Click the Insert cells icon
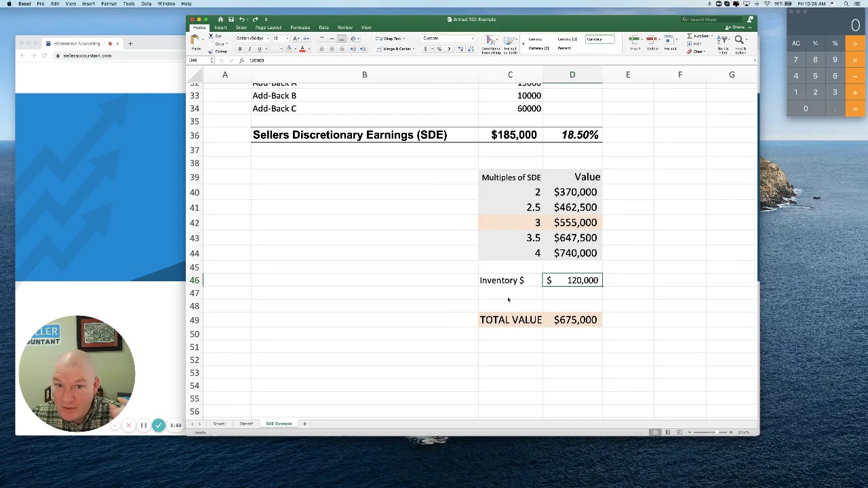 pos(634,39)
